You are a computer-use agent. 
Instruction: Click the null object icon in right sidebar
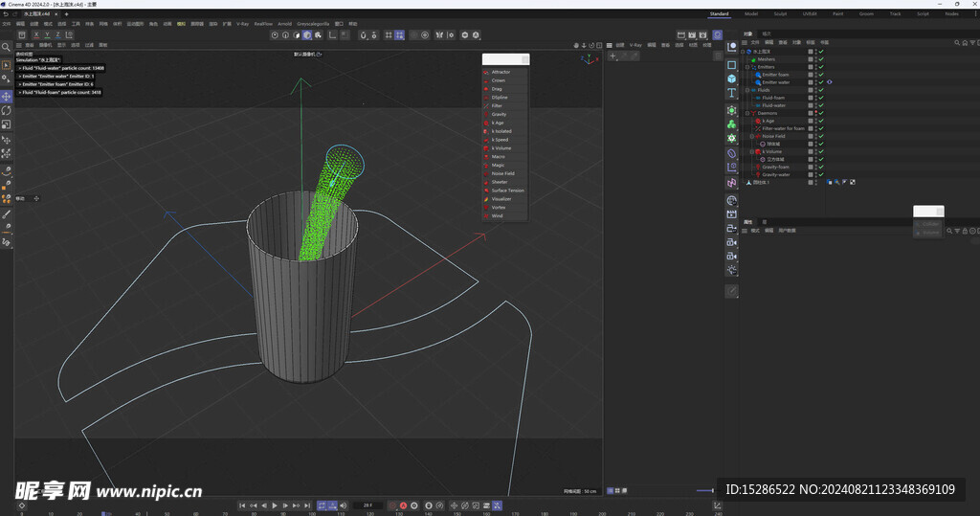(732, 48)
